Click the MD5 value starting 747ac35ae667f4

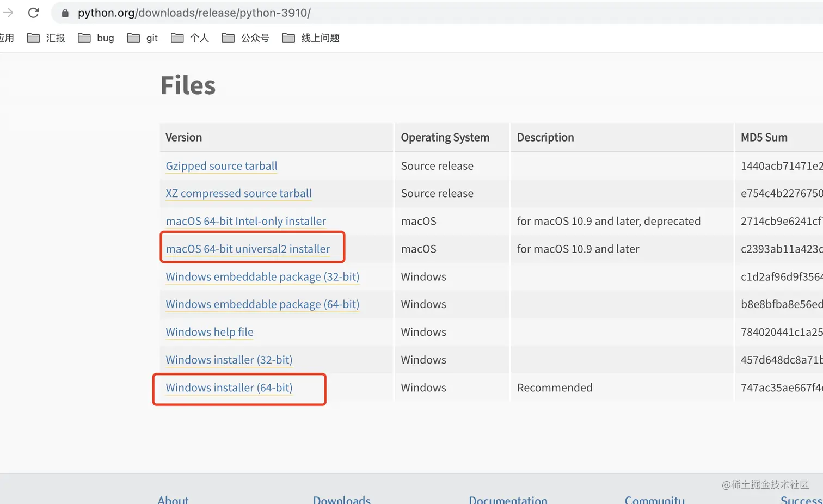pyautogui.click(x=782, y=388)
